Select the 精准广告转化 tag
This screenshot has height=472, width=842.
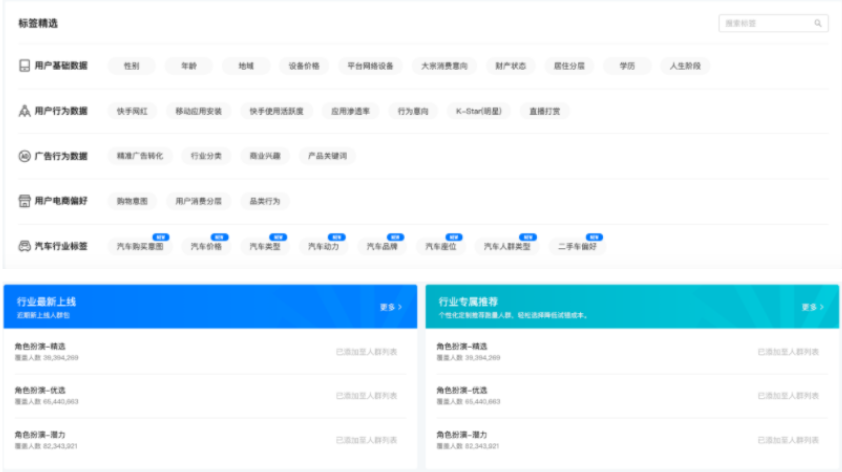point(140,156)
